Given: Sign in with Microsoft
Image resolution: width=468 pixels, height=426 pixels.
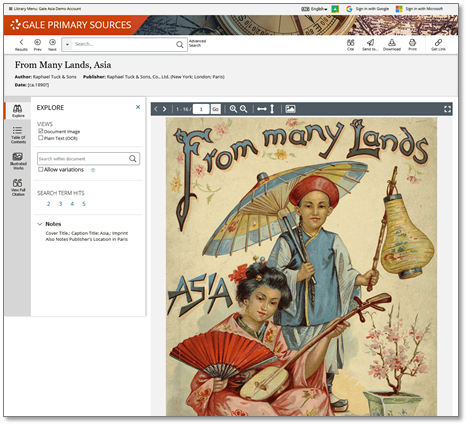Looking at the screenshot, I should click(419, 9).
